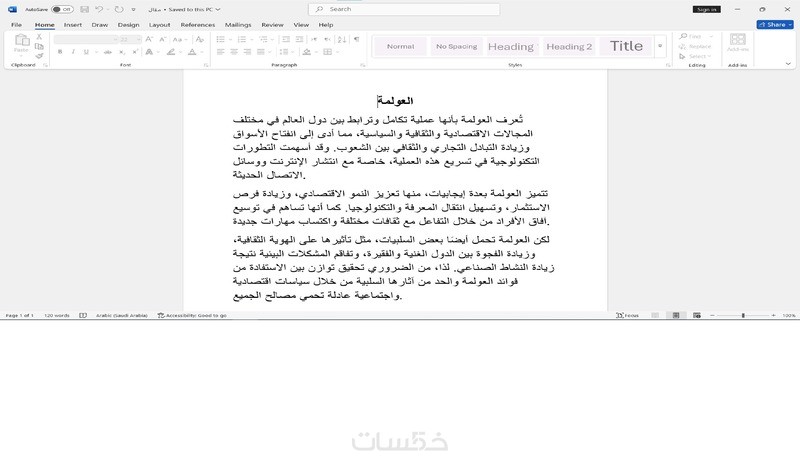Apply the Heading 2 style
The image size is (800, 460).
coord(569,46)
